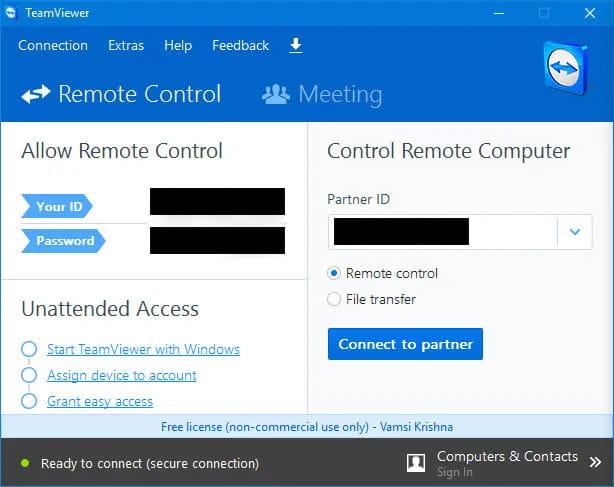
Task: Switch to the Remote Control tab
Action: pos(121,94)
